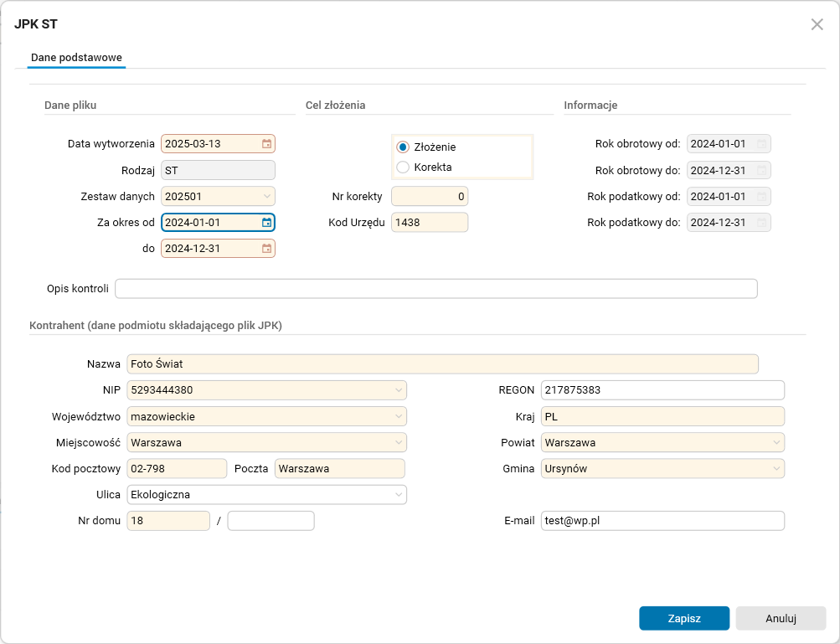Open calendar for the period end date
Screen dimensions: 840x644
(266, 249)
